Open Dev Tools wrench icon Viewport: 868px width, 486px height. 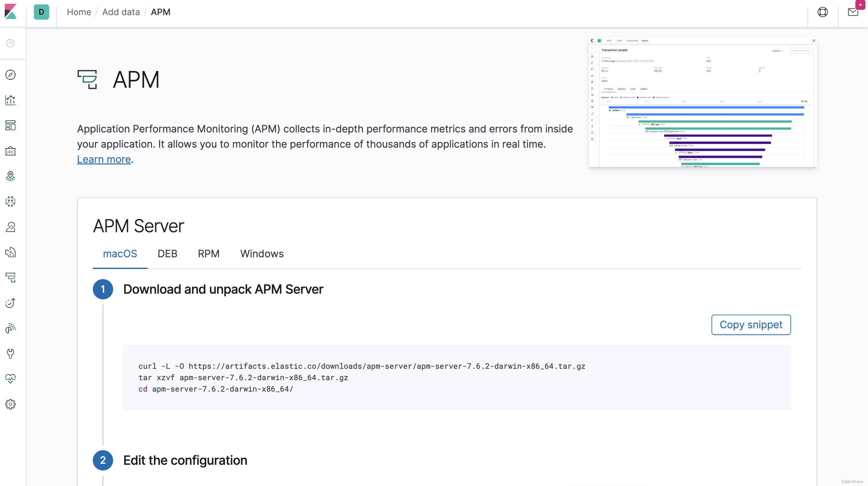tap(10, 354)
